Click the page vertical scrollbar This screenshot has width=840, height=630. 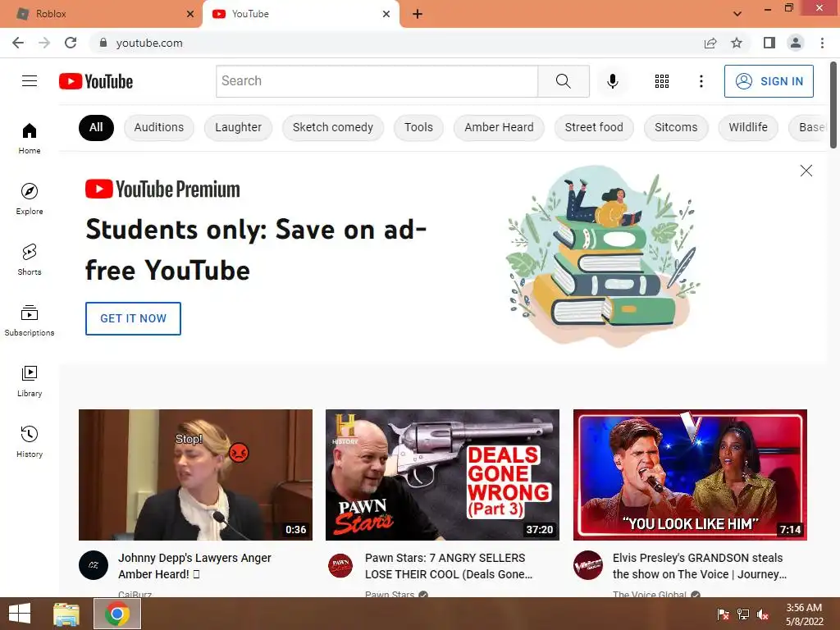[x=834, y=104]
